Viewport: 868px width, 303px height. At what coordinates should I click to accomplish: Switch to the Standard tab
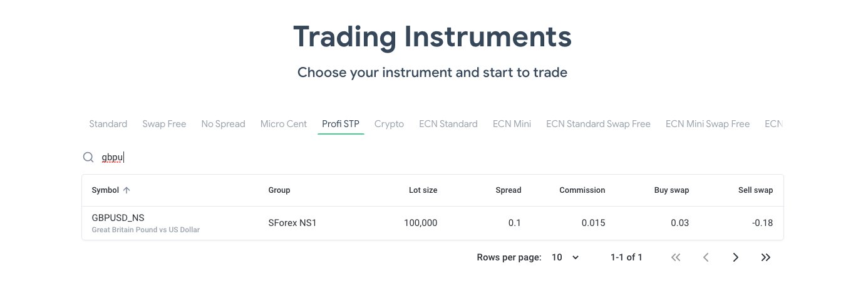click(x=108, y=124)
